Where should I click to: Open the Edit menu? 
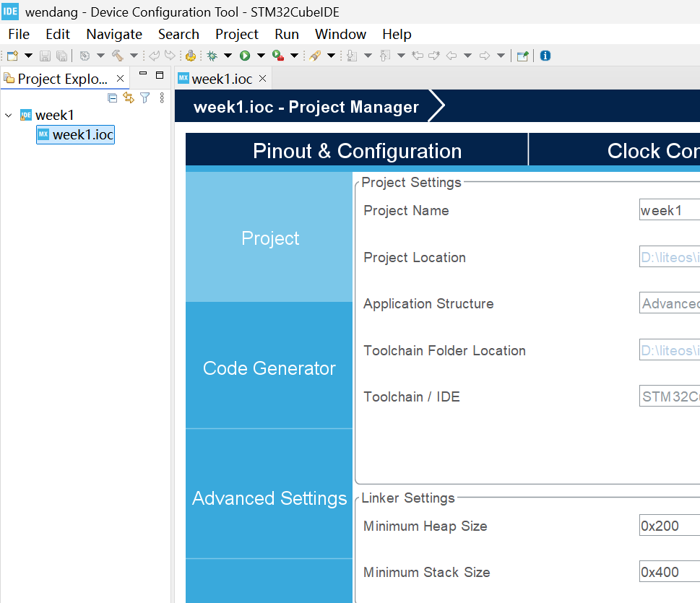58,35
